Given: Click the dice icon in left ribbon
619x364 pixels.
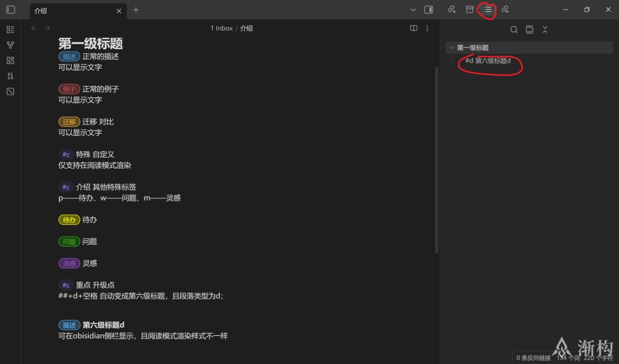Looking at the screenshot, I should pos(10,91).
